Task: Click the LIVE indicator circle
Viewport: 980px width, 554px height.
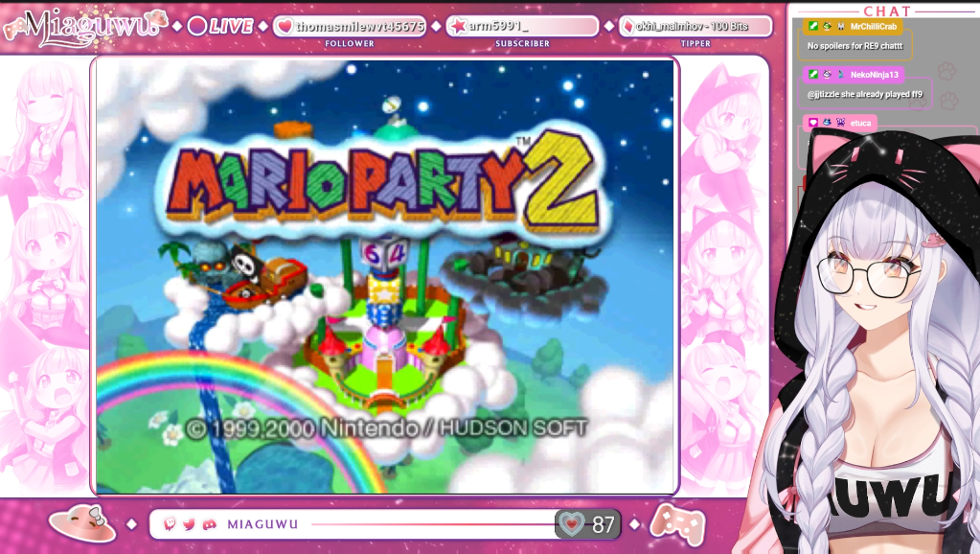Action: click(x=197, y=26)
